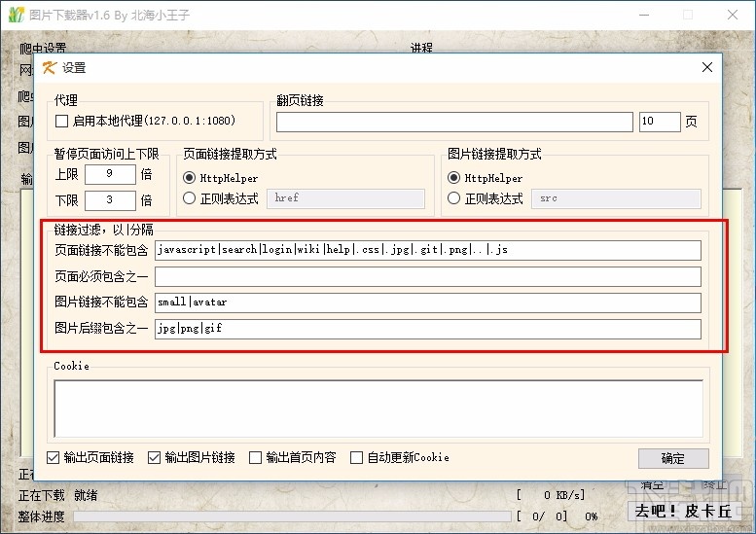756x534 pixels.
Task: Click the 暂停页面访问上下限 group label
Action: coord(107,154)
